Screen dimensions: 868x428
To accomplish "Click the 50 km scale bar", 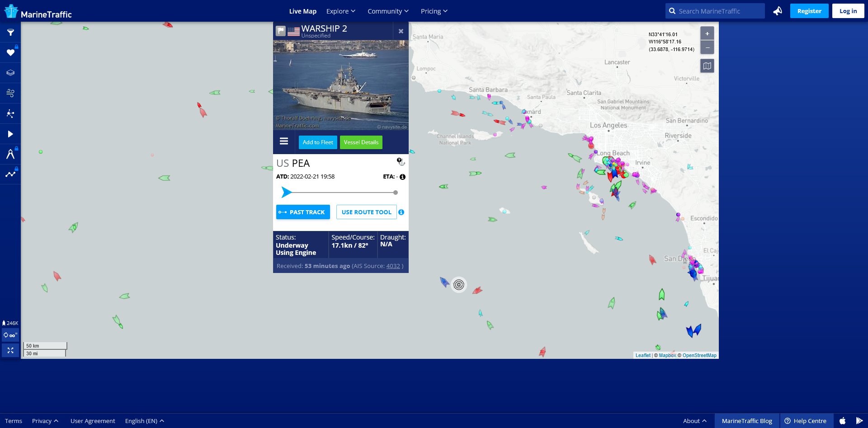I will coord(45,346).
